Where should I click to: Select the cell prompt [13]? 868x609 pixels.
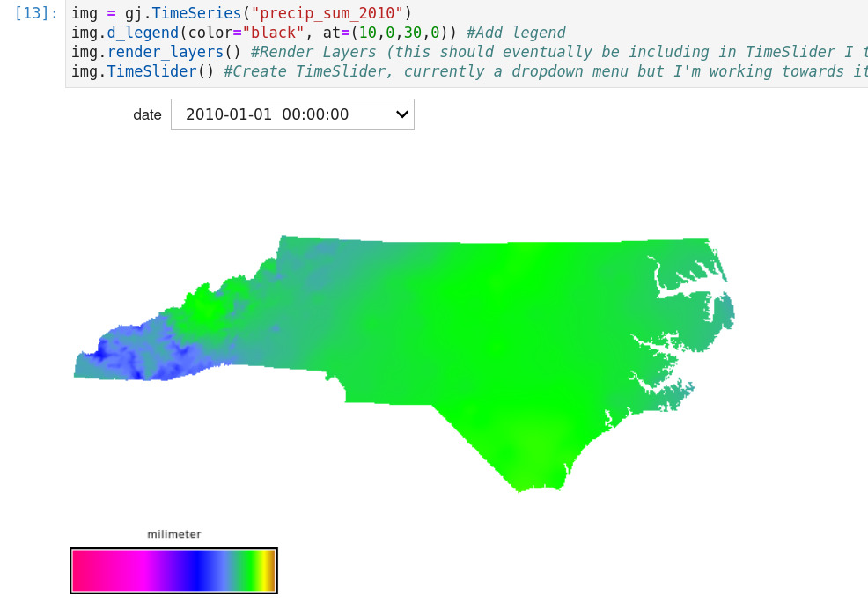36,14
